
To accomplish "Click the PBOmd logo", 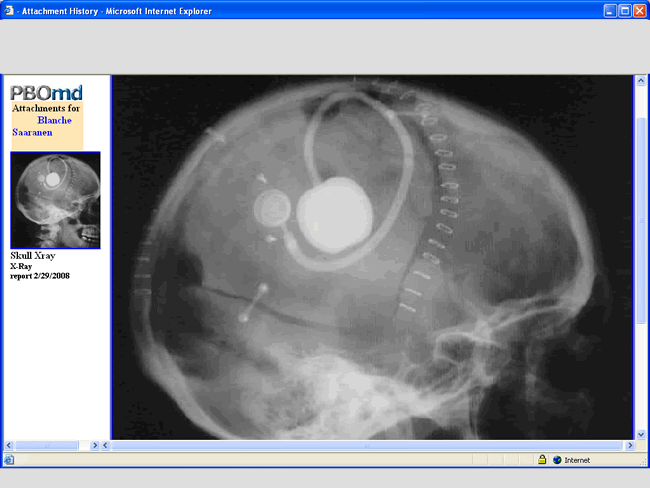I will tap(47, 92).
